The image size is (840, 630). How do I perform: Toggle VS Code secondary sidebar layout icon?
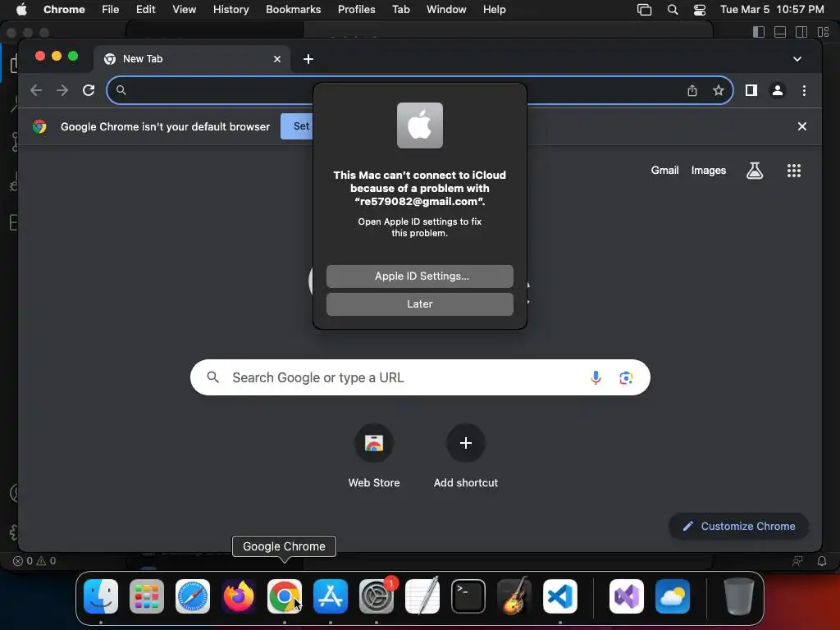click(801, 32)
